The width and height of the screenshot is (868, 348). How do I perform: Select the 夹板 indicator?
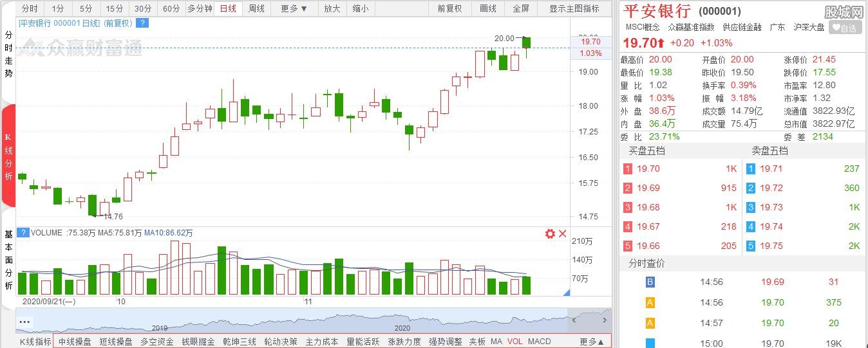point(477,342)
